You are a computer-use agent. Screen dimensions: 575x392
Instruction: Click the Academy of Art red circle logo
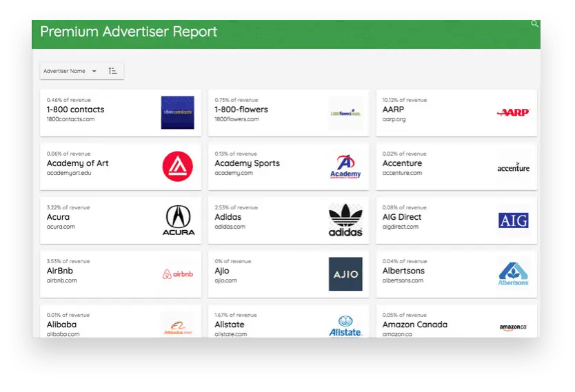[177, 166]
